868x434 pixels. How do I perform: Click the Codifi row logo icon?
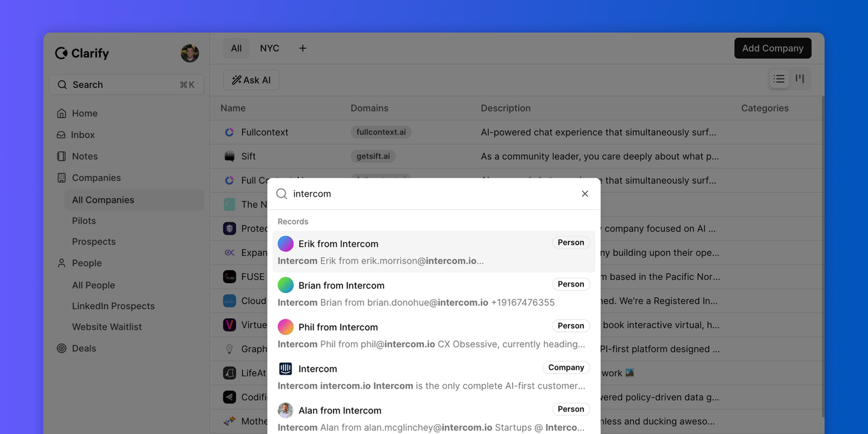229,397
